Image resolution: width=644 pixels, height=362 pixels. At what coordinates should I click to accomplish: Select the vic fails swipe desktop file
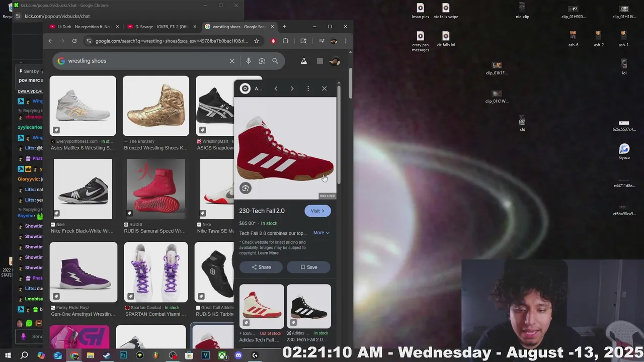446,11
